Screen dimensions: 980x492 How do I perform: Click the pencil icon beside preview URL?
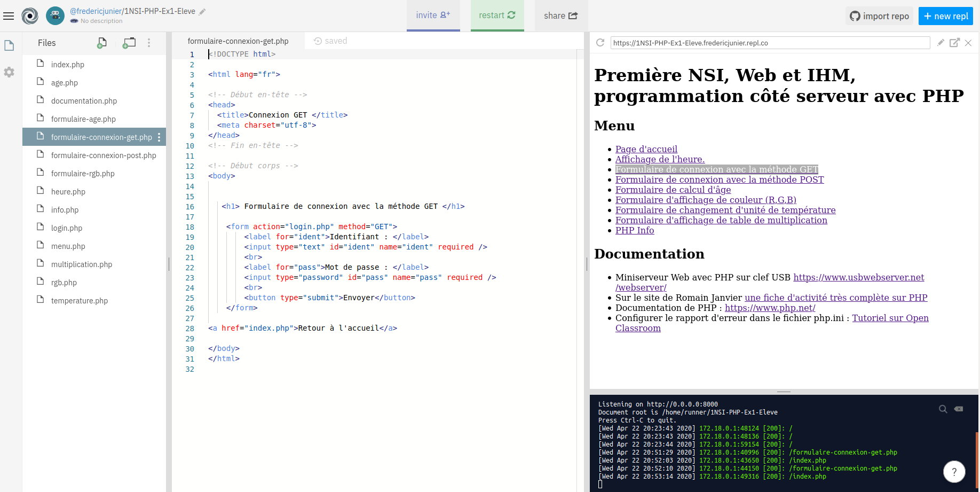pos(941,43)
